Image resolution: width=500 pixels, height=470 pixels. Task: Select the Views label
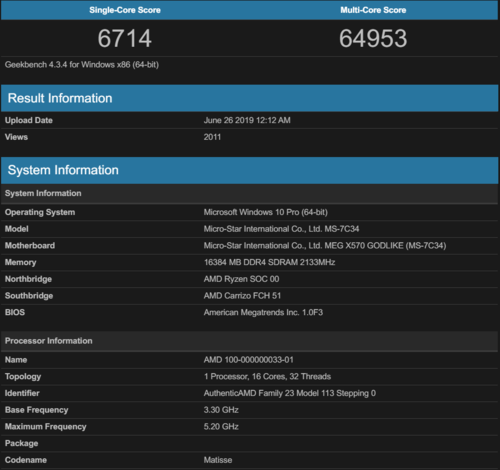pos(16,137)
